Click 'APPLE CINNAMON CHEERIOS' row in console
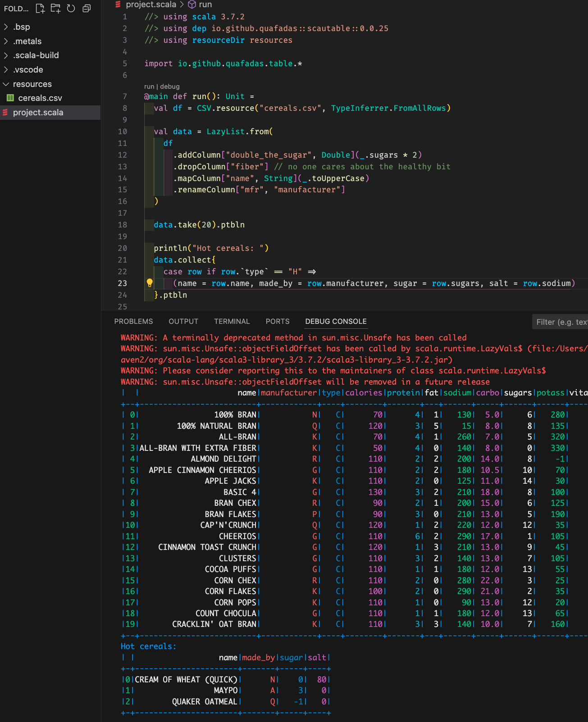 tap(202, 470)
